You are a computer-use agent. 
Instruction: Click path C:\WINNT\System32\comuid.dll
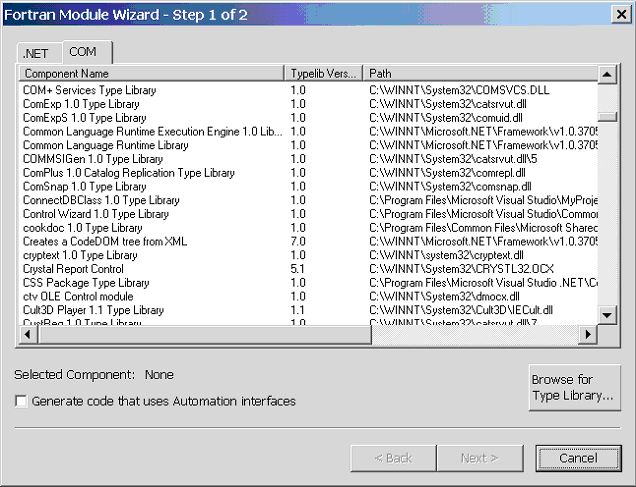tap(446, 118)
